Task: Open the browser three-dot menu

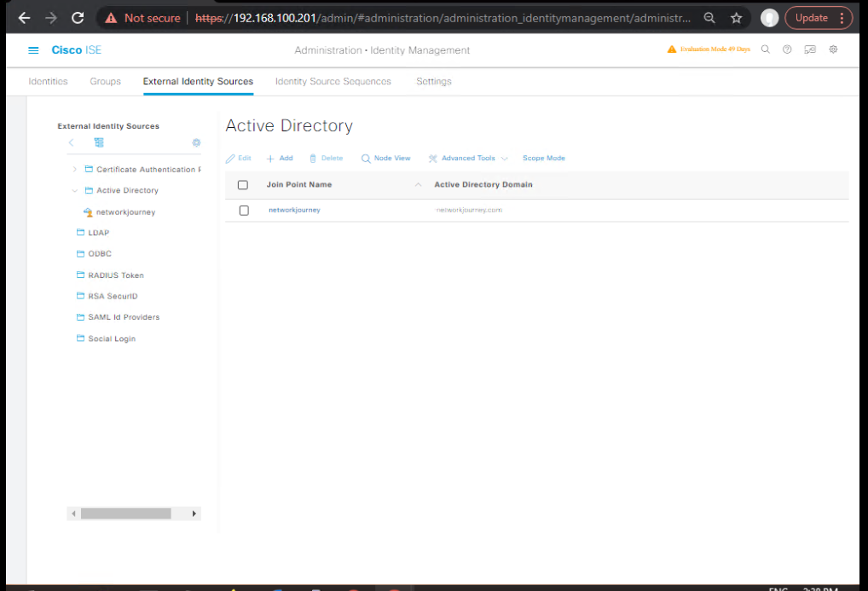Action: coord(842,18)
